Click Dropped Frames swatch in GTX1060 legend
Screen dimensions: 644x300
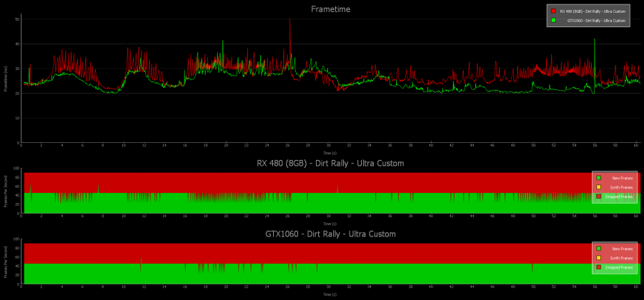pos(598,266)
